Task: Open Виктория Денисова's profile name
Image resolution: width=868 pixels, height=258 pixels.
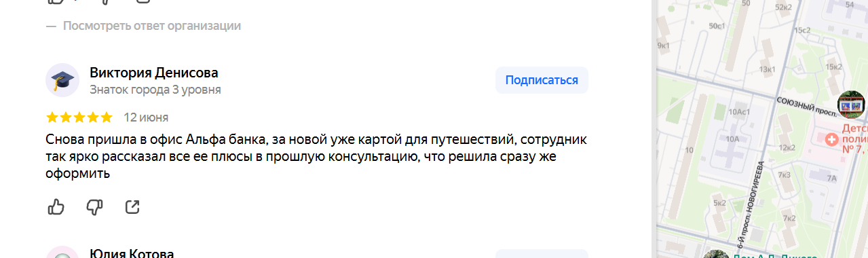Action: (x=154, y=73)
